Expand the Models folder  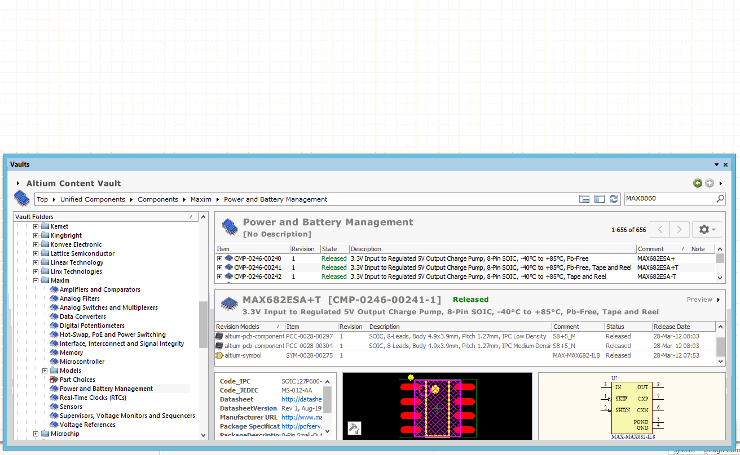[x=44, y=371]
